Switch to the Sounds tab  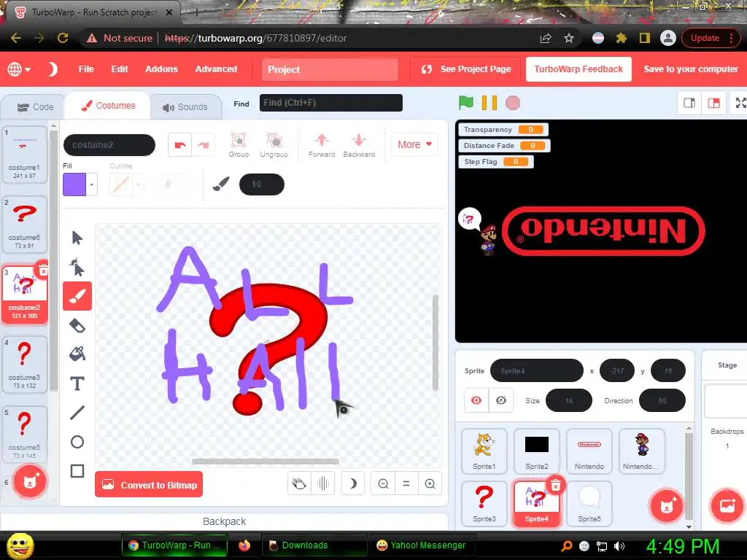click(x=186, y=107)
